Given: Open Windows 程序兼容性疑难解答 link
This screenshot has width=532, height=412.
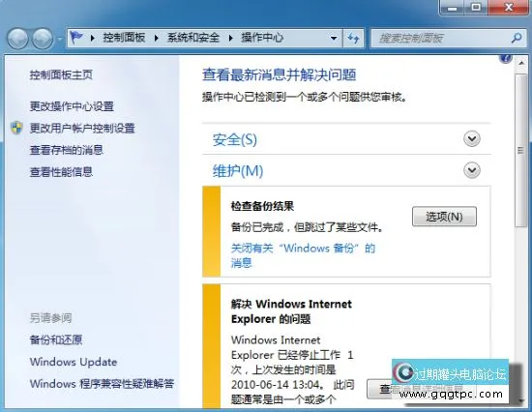Looking at the screenshot, I should [x=102, y=384].
